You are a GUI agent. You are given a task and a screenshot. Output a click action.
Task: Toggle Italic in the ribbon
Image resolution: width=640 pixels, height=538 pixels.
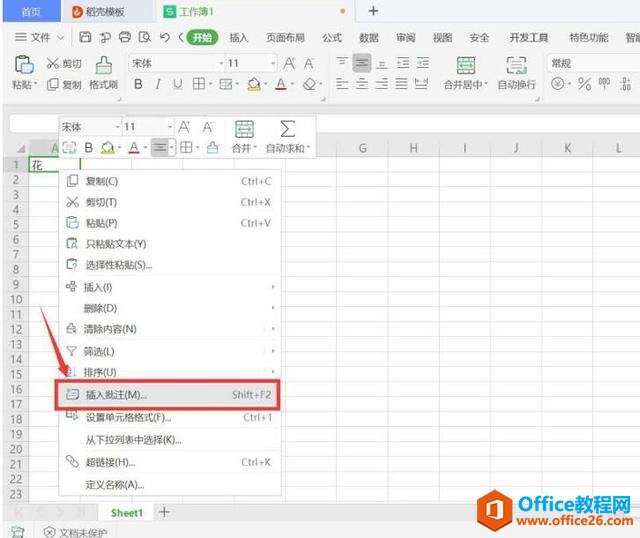(x=158, y=84)
